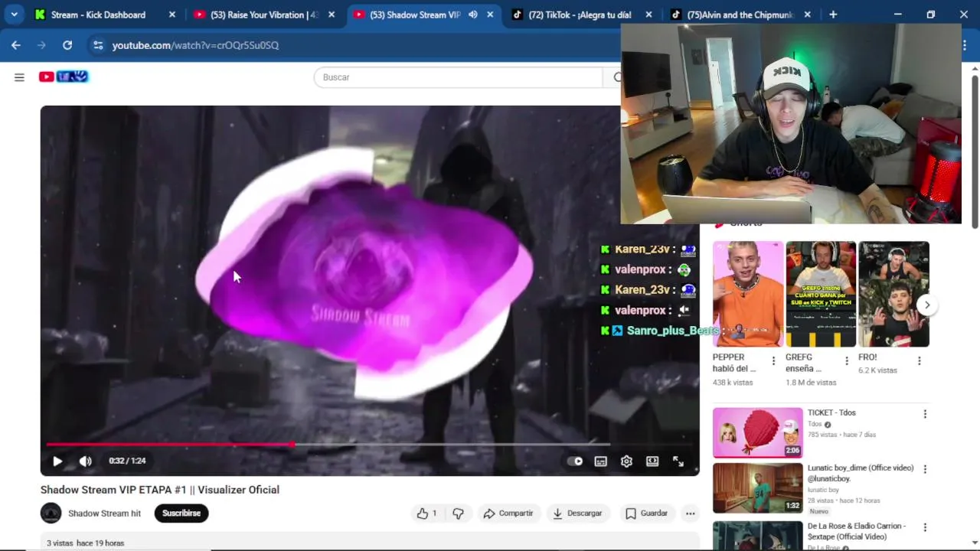Switch to Stream - Kick Dashboard tab
Image resolution: width=980 pixels, height=551 pixels.
coord(106,15)
